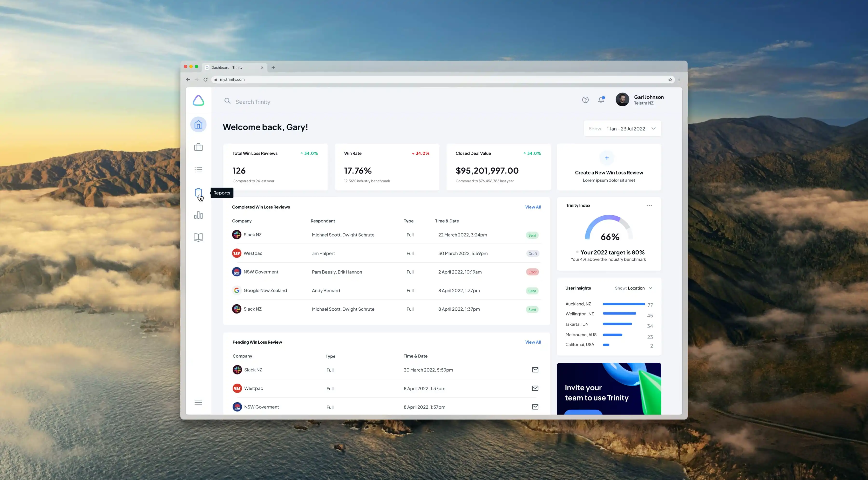
Task: Click the Auckland, NZ progress bar
Action: [623, 304]
